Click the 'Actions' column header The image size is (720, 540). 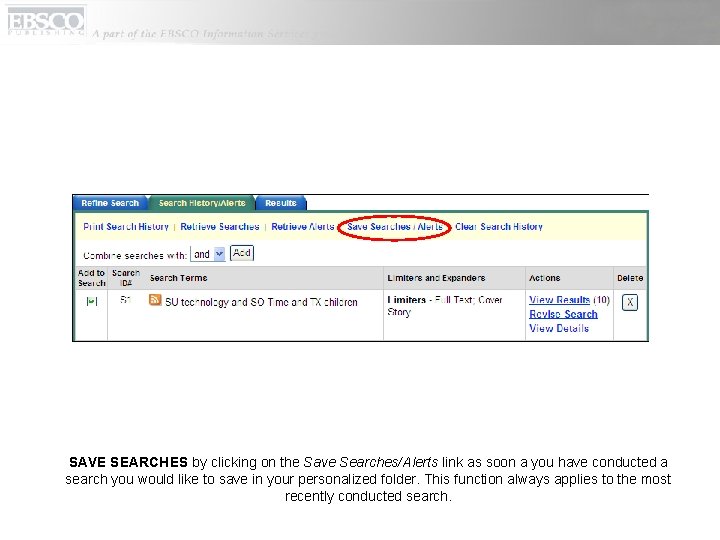pos(545,278)
